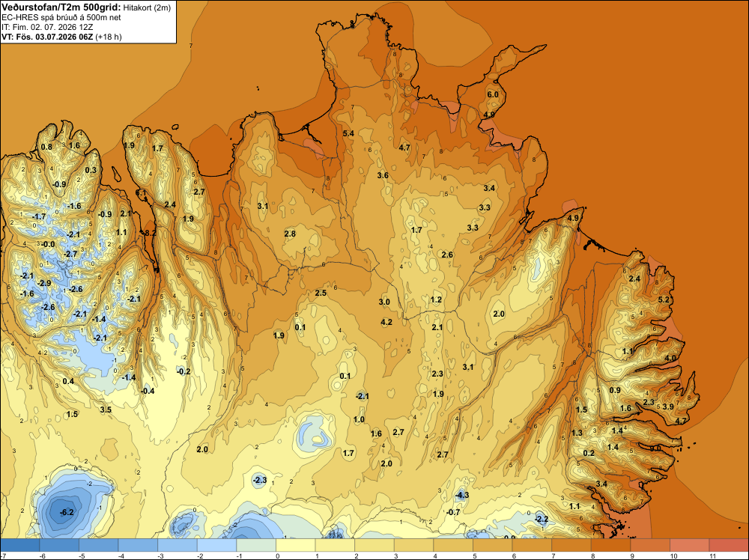
Task: Click the legend swatch between 6 and 7
Action: click(532, 545)
